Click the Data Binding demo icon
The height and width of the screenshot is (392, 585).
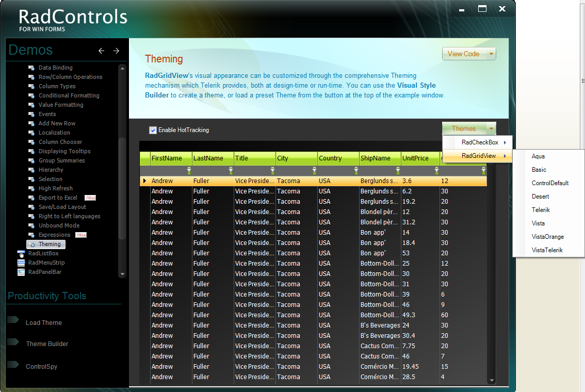click(31, 68)
